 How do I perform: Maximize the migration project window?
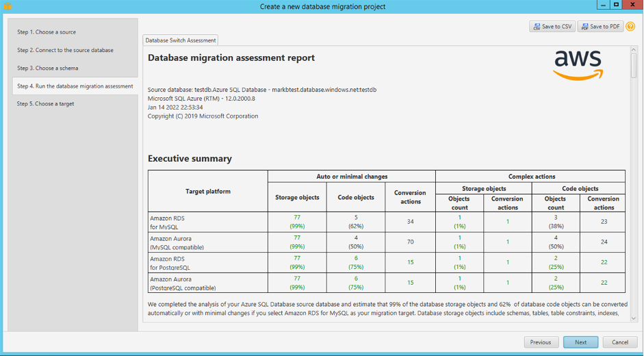(616, 5)
